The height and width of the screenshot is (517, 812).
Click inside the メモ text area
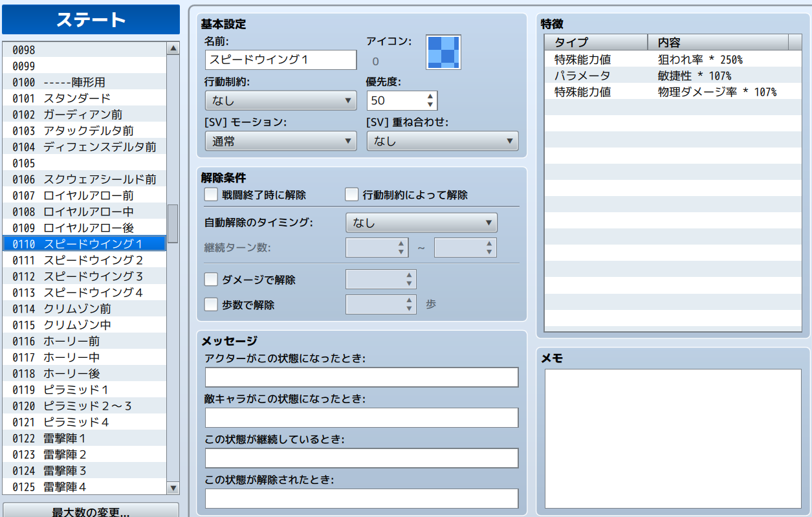(x=673, y=438)
